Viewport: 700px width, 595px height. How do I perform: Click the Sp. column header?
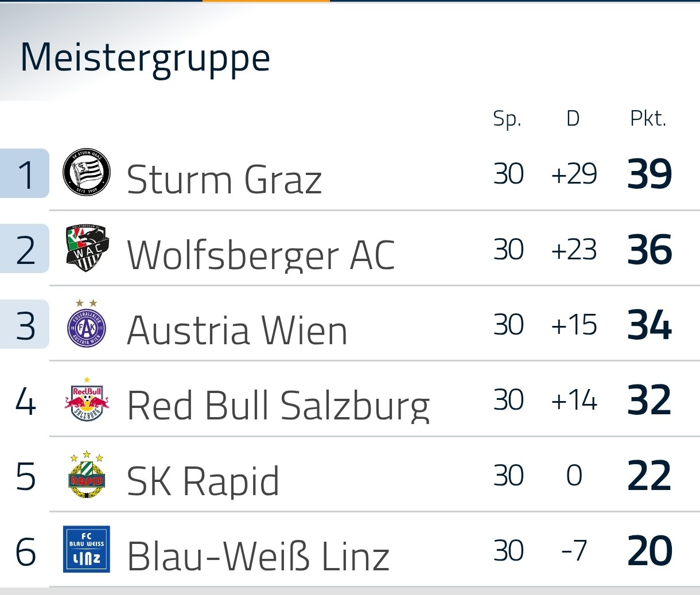pyautogui.click(x=507, y=119)
